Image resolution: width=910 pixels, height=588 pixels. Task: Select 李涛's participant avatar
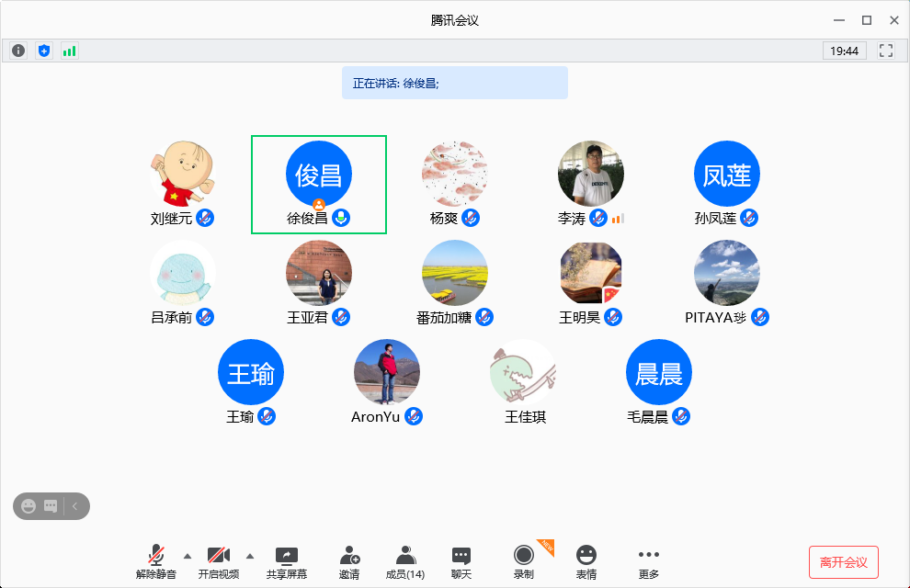(590, 174)
